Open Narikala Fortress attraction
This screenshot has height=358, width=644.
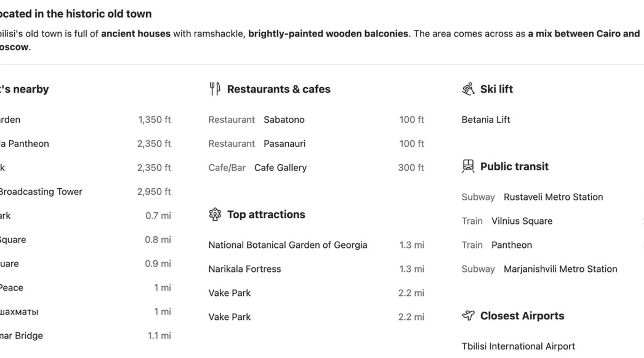(x=245, y=269)
